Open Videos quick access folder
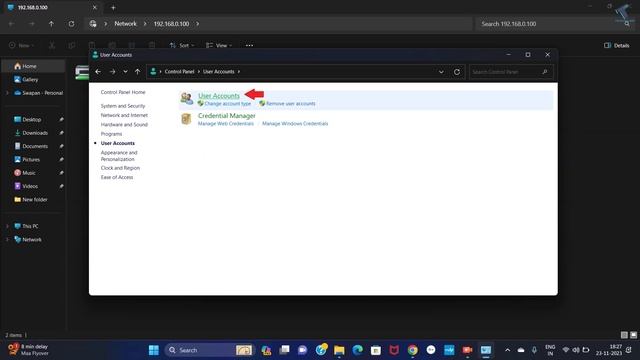The height and width of the screenshot is (360, 640). [30, 186]
